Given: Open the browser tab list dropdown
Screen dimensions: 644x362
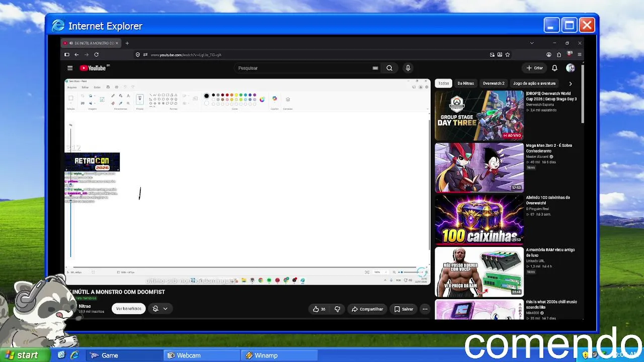Looking at the screenshot, I should click(x=532, y=43).
